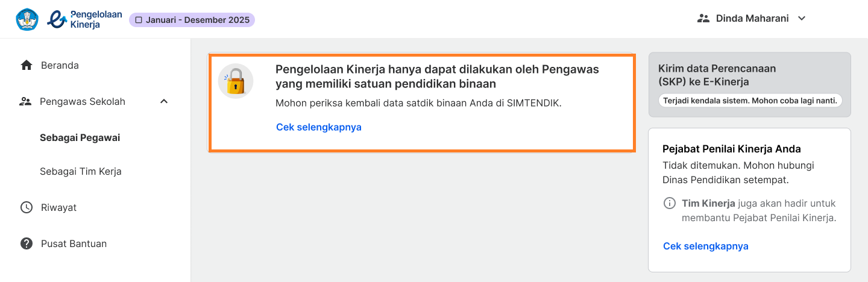Select Sebagai Tim Kerja menu item

point(81,171)
